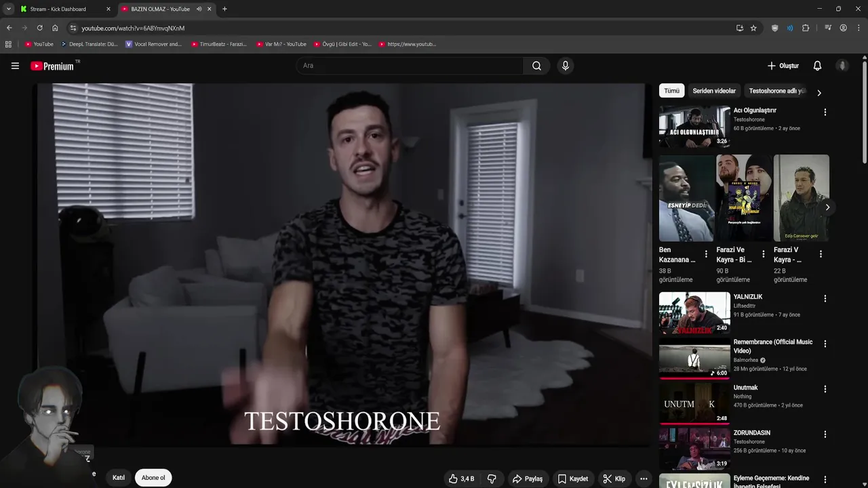Open the YouTube bookmark
The image size is (868, 488).
39,44
